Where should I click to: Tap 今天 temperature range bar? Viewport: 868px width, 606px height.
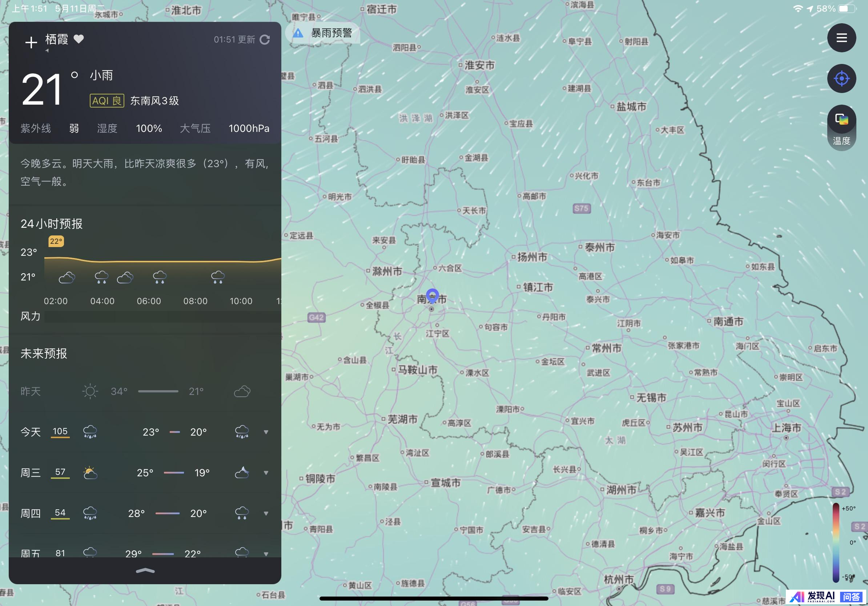coord(175,432)
